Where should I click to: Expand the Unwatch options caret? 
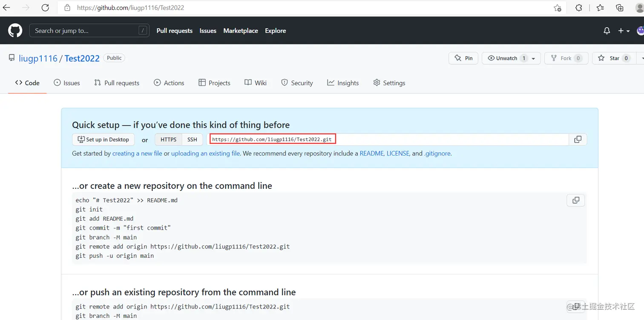534,58
